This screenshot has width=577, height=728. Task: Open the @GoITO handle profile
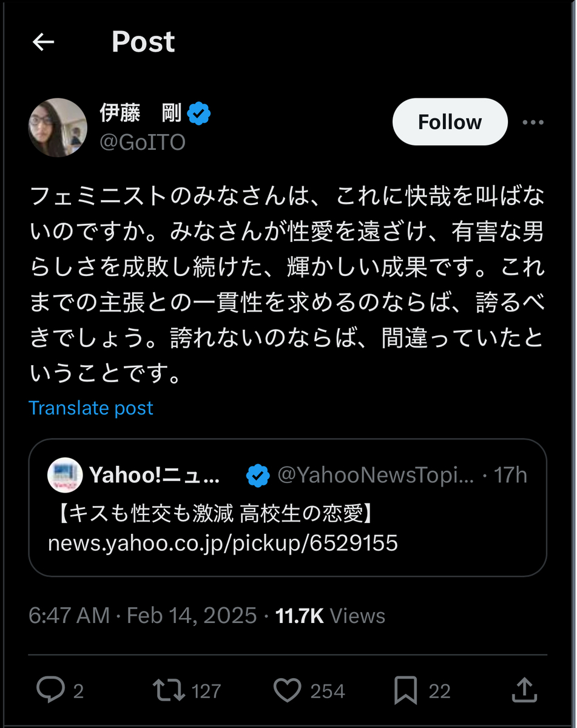click(143, 143)
